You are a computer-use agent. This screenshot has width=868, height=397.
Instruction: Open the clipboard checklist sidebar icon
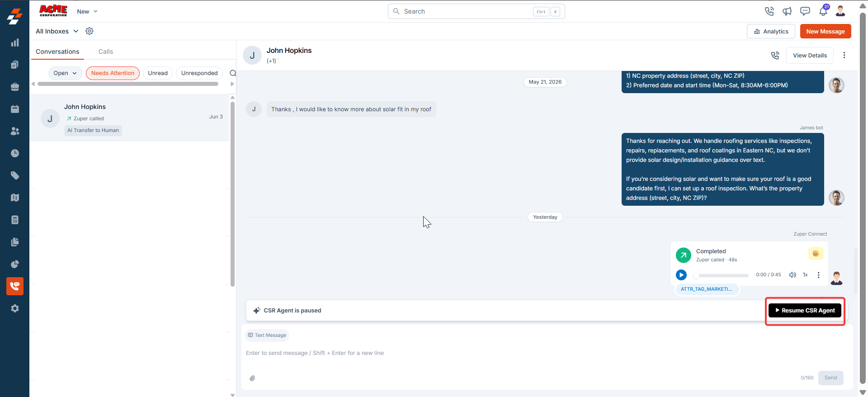tap(15, 65)
